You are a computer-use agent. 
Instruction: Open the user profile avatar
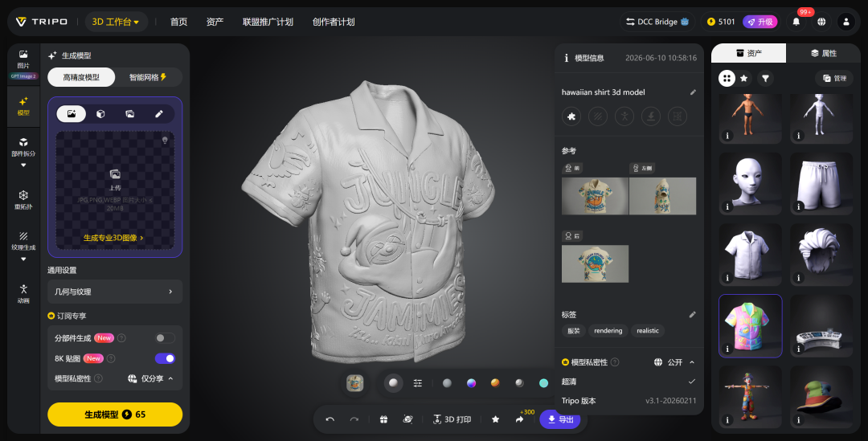[x=845, y=22]
